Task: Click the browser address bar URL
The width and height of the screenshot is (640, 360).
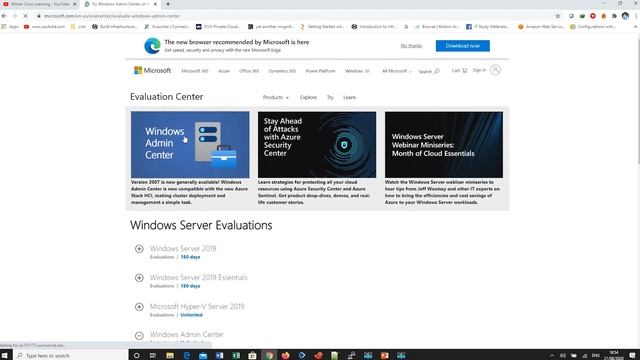Action: pyautogui.click(x=112, y=16)
